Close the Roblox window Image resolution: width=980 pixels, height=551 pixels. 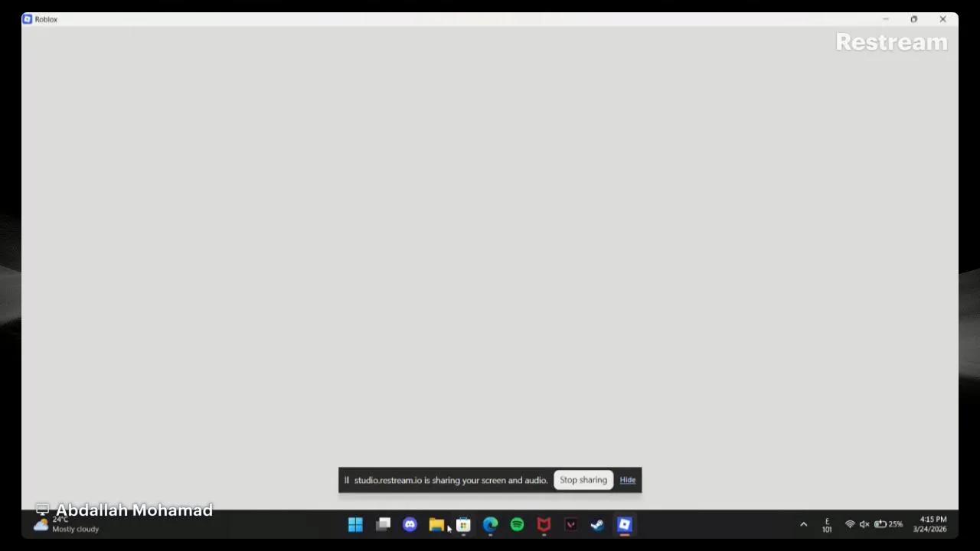[942, 19]
